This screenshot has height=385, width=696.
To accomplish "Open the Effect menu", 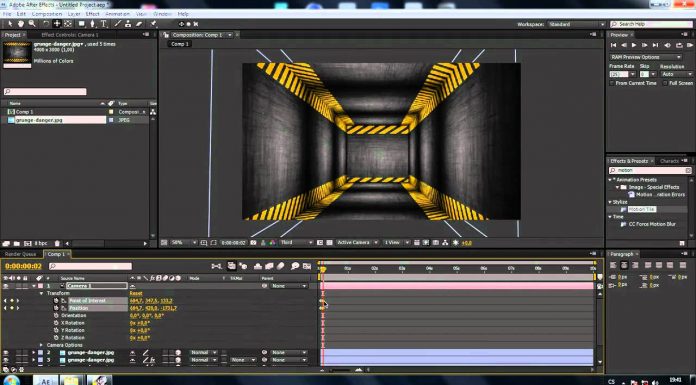I will (x=92, y=14).
